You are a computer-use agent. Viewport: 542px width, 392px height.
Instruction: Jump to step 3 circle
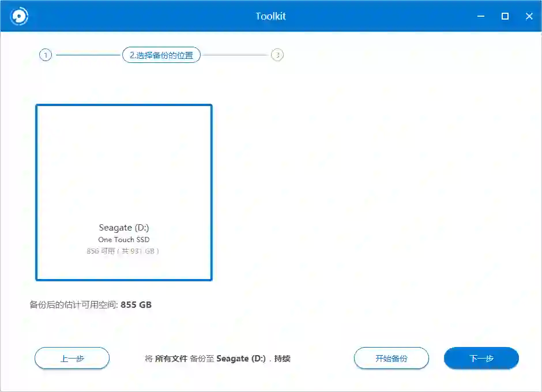[277, 55]
